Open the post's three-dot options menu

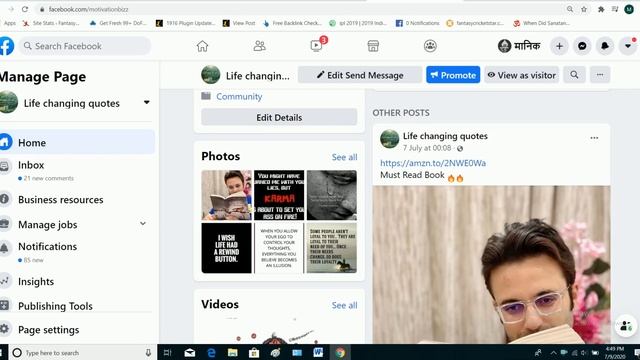[x=594, y=138]
